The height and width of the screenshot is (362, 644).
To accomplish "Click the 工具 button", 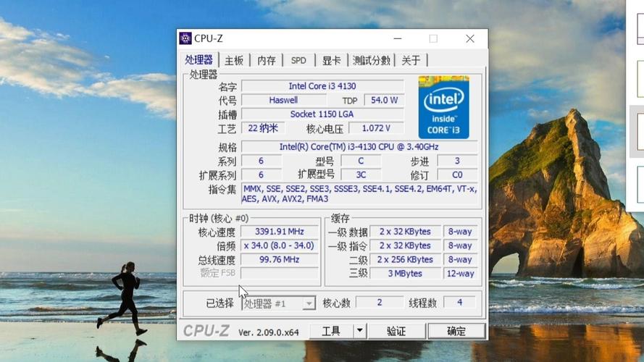I will [x=331, y=332].
